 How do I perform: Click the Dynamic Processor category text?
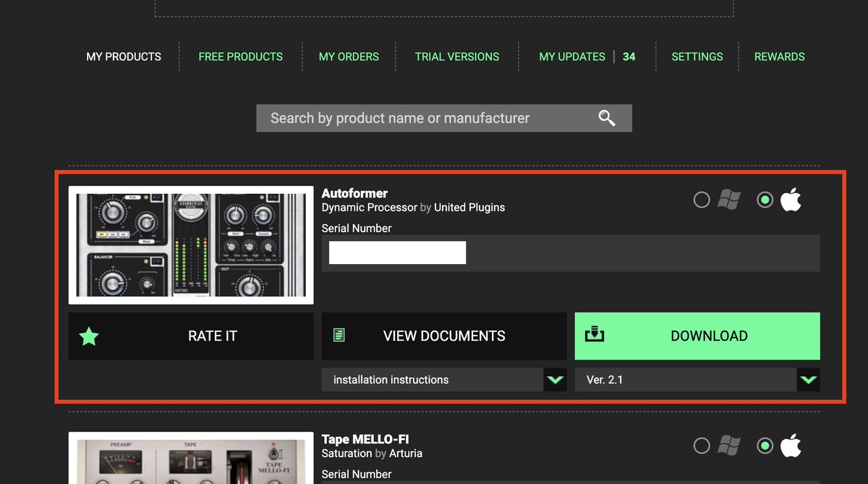370,208
